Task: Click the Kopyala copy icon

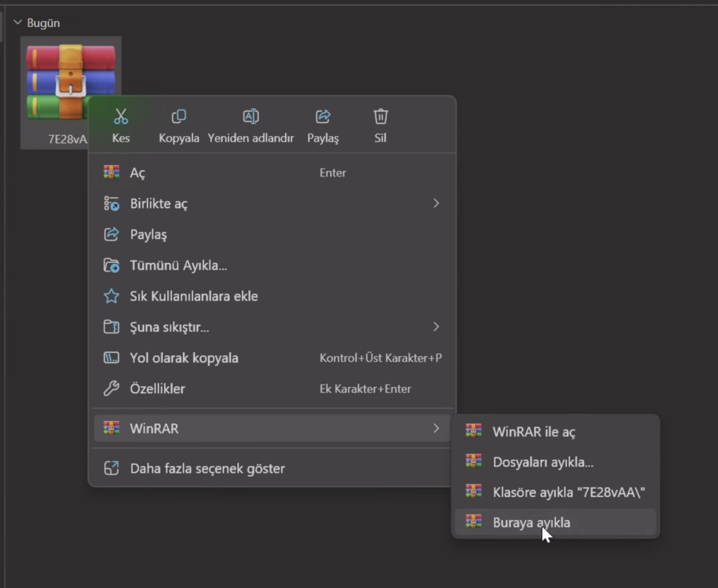Action: (x=179, y=116)
